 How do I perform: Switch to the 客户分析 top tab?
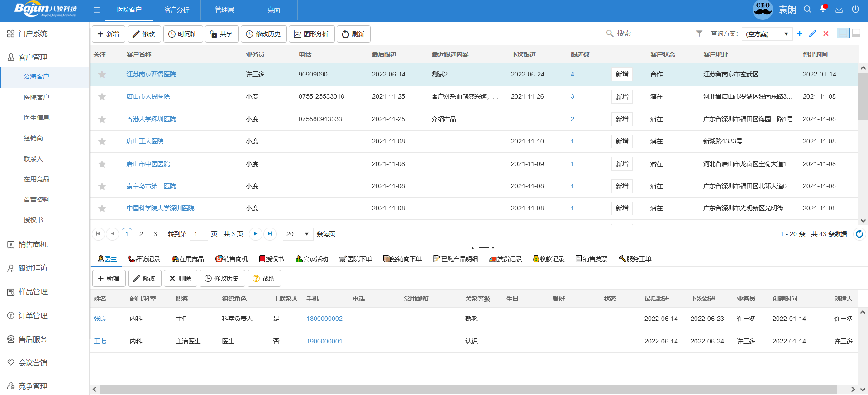click(176, 10)
